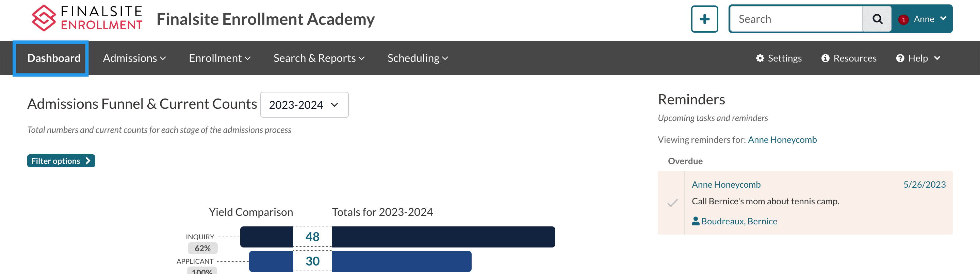Click the person icon beside Boudreaux, Bernice

tap(696, 221)
